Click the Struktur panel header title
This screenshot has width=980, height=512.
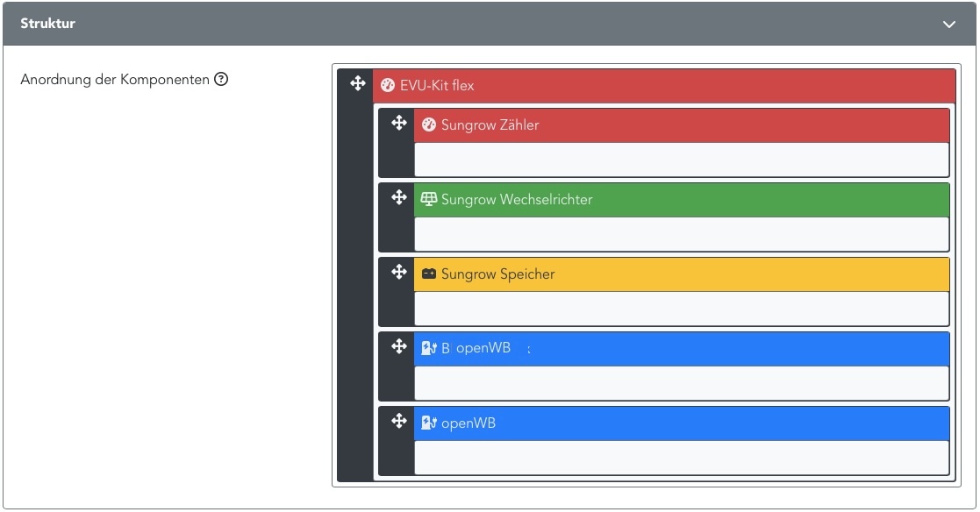tap(47, 24)
